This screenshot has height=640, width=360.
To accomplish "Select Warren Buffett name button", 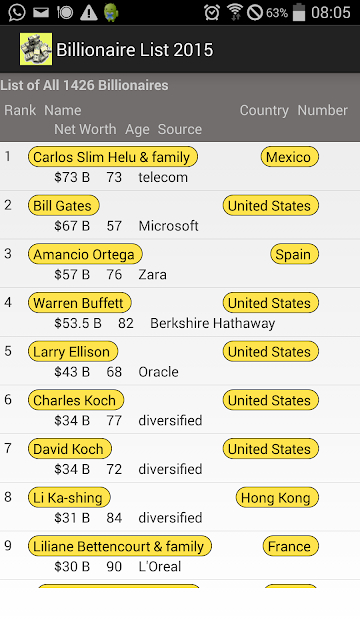I will click(x=80, y=302).
